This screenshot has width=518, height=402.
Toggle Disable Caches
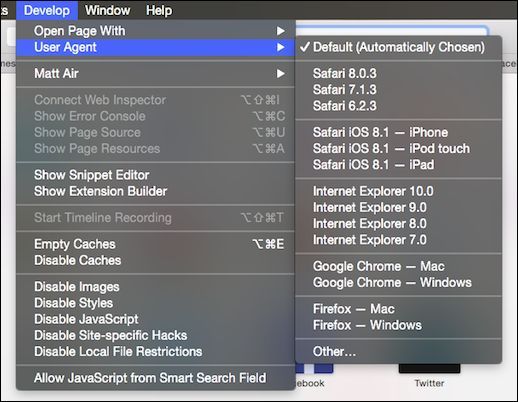click(155, 260)
